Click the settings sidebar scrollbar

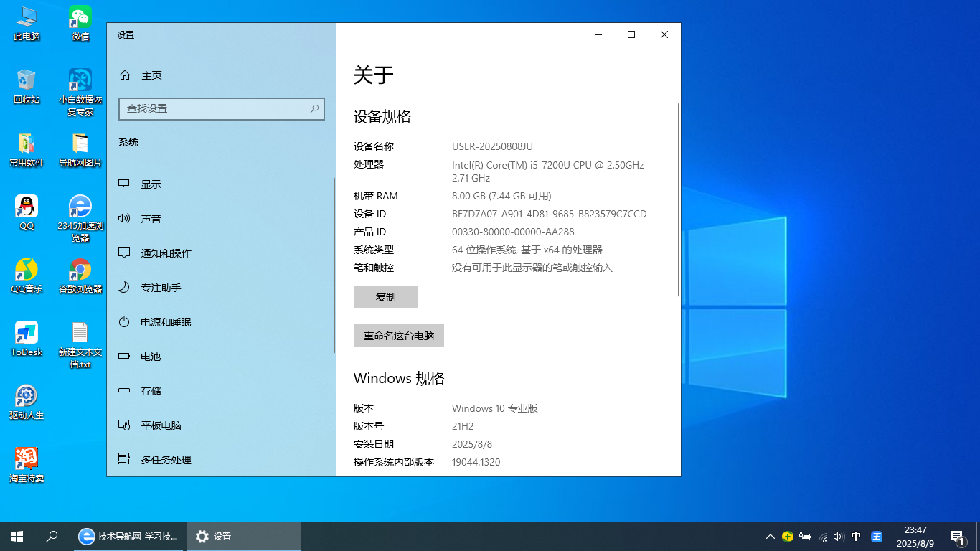334,265
